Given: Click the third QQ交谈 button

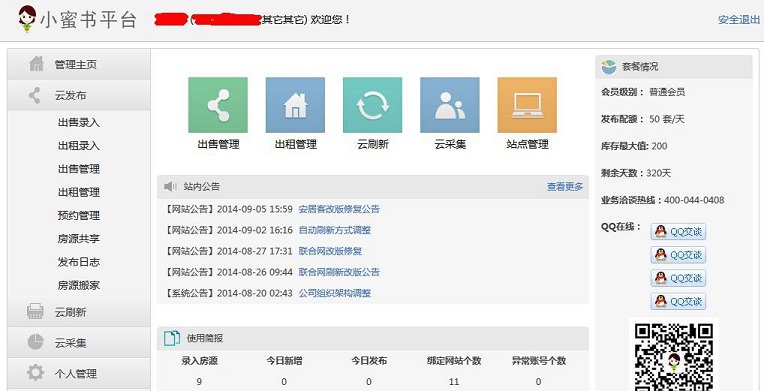Looking at the screenshot, I should (x=678, y=278).
